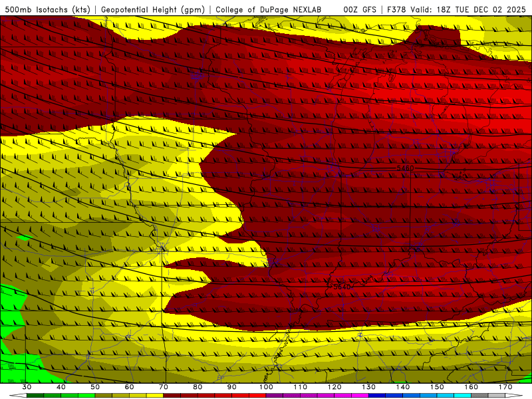
Task: Click the 130 knot legend label
Action: pos(368,387)
